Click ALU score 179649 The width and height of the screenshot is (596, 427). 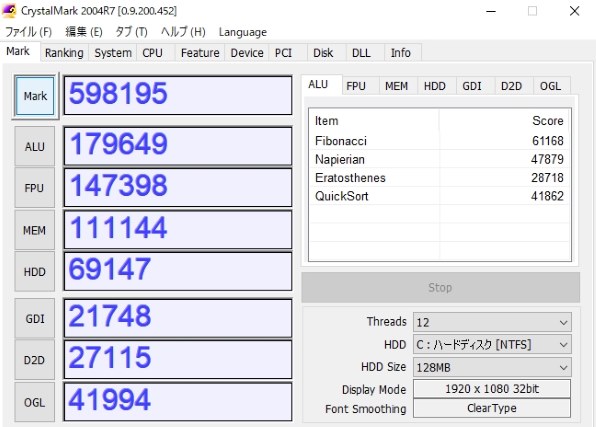[x=178, y=146]
